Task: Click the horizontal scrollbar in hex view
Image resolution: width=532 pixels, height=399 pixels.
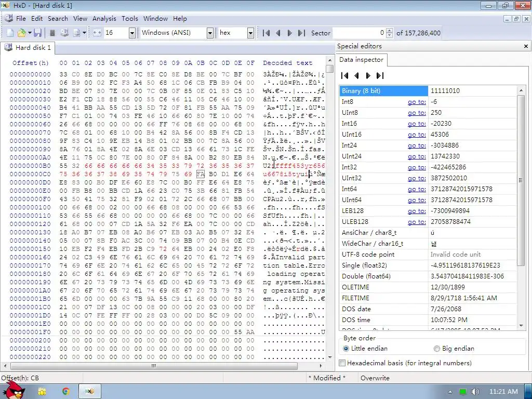Action: pos(154,366)
